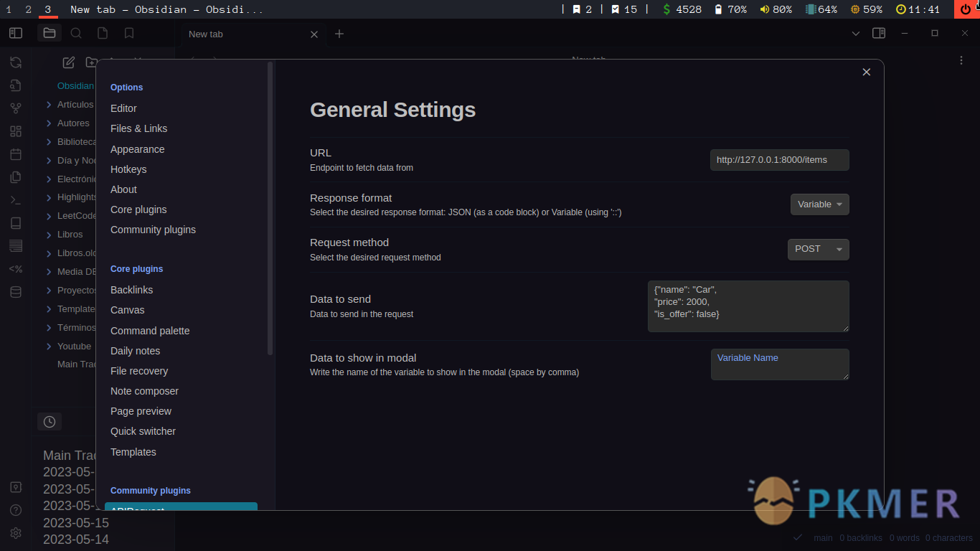Open the Response format Variable dropdown
980x551 pixels.
tap(820, 204)
